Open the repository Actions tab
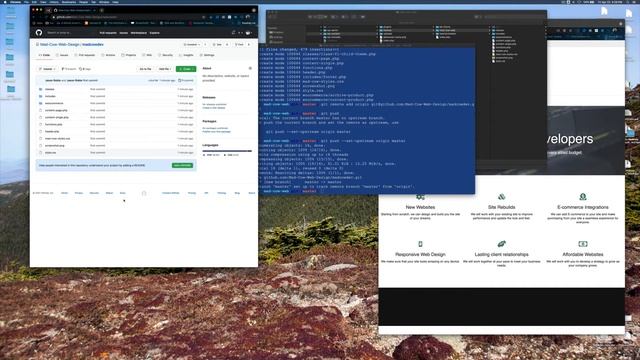Screen dimensions: 640x360 point(109,55)
